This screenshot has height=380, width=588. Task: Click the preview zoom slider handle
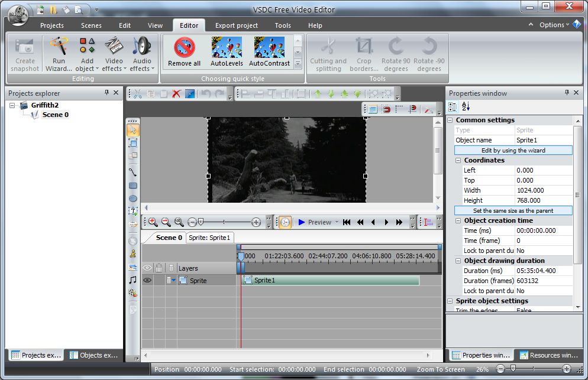click(x=201, y=222)
